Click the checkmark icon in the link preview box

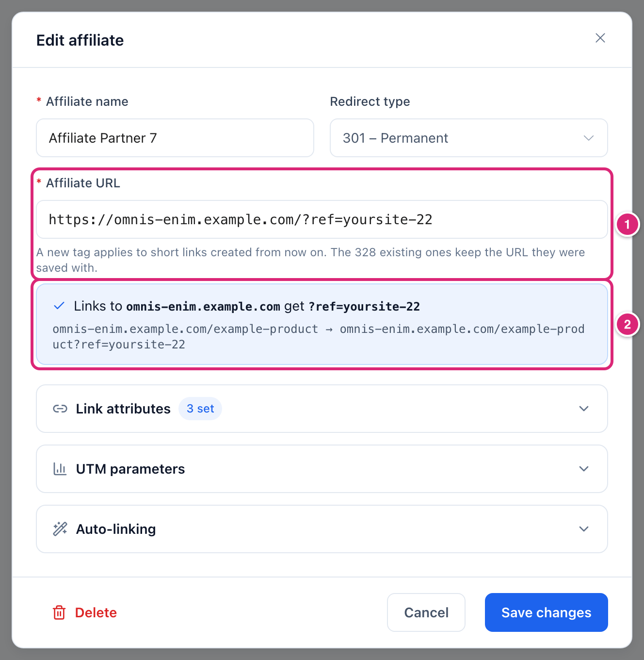tap(59, 306)
